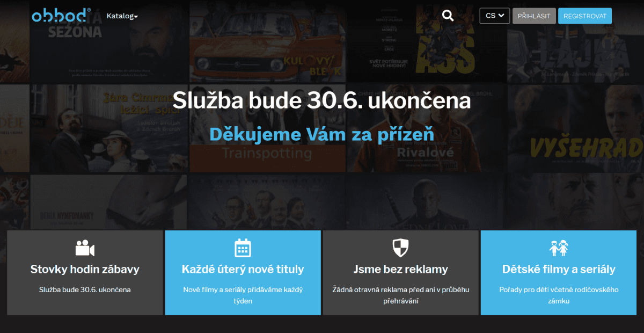Screen dimensions: 644x333
Task: Expand the Katalog dropdown menu
Action: [122, 16]
